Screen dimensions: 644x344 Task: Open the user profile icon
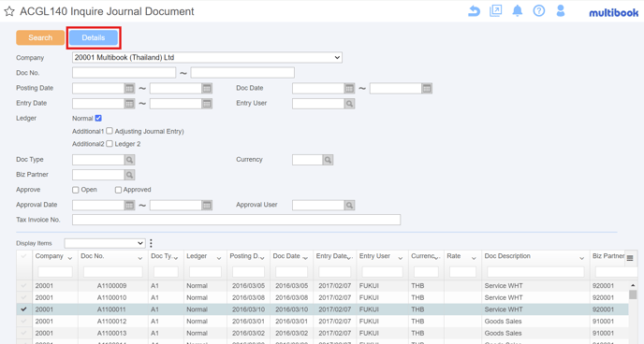[560, 10]
